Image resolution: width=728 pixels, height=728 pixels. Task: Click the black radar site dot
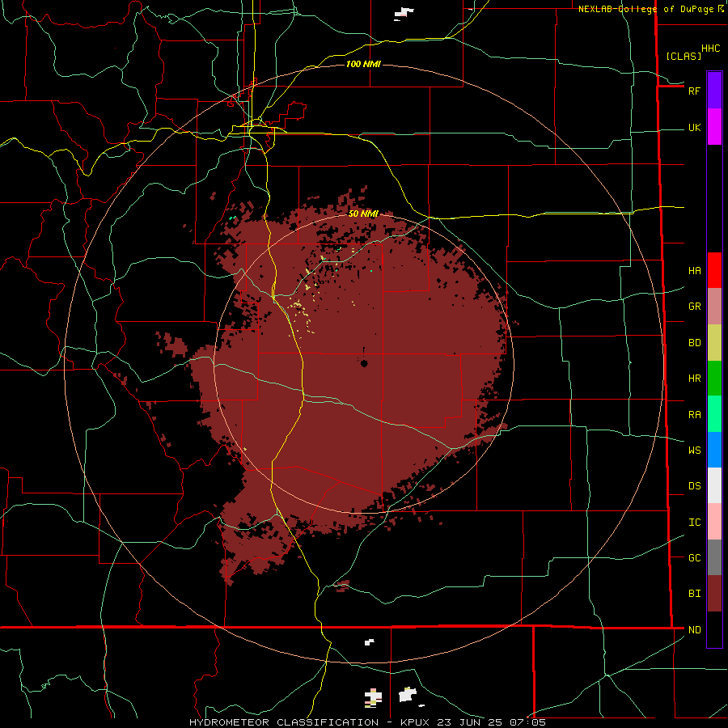tap(364, 363)
